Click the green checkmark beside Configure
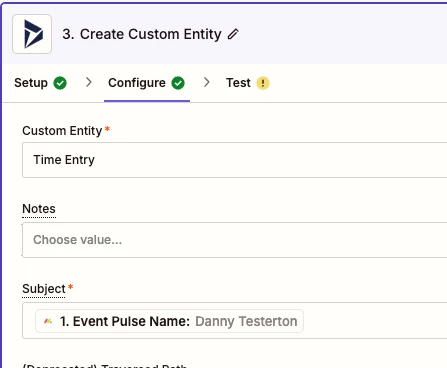 tap(178, 83)
